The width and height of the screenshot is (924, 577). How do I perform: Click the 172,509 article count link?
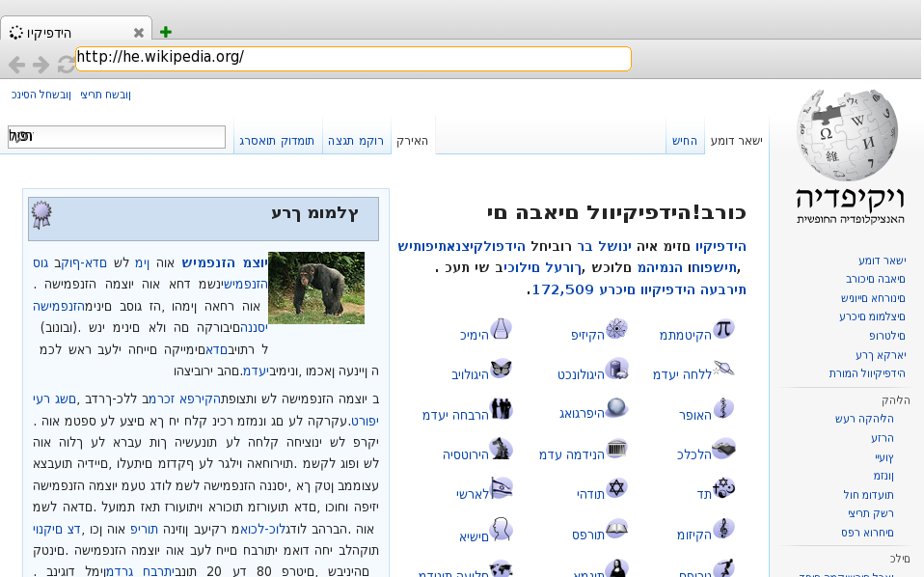pyautogui.click(x=562, y=289)
